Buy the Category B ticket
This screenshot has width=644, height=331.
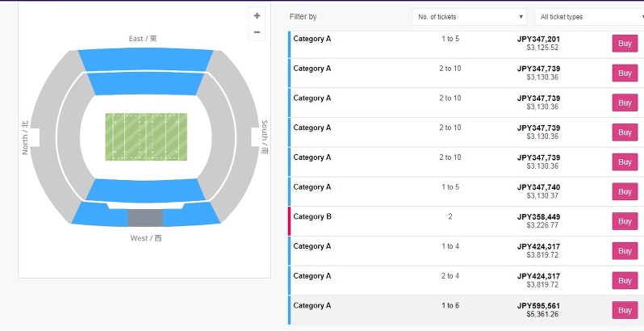pos(625,221)
